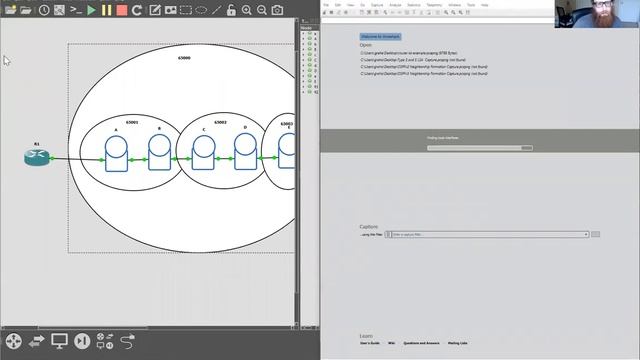The image size is (640, 360).
Task: Click the Zoom out magnifier in GNS3
Action: tap(262, 10)
